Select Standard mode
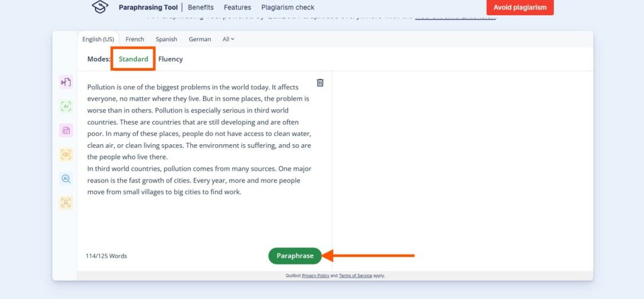Image resolution: width=644 pixels, height=299 pixels. (133, 59)
